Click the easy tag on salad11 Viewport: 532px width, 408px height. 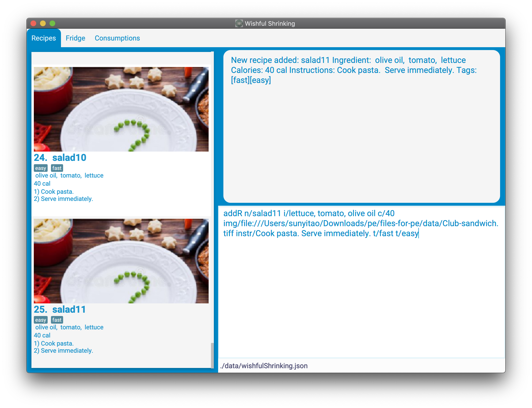[x=40, y=320]
